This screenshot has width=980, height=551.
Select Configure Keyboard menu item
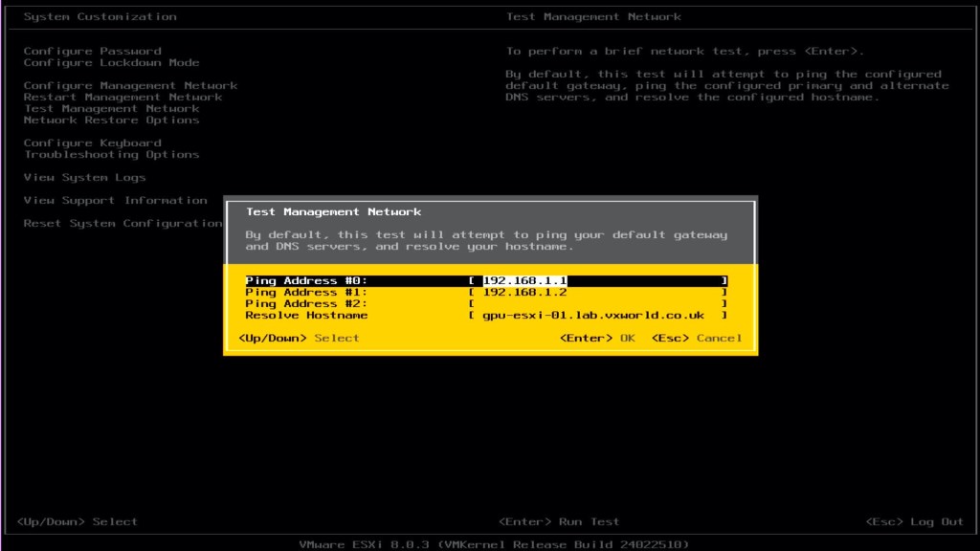(92, 143)
